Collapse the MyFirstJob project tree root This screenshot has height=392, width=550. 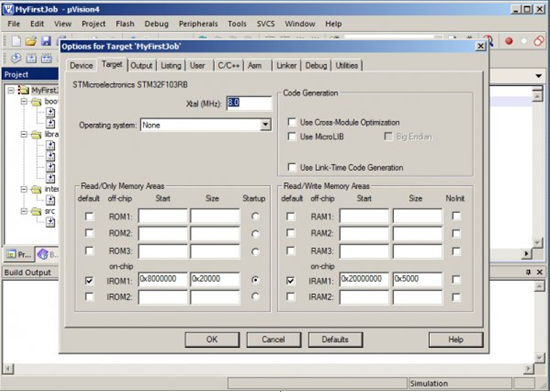(11, 90)
